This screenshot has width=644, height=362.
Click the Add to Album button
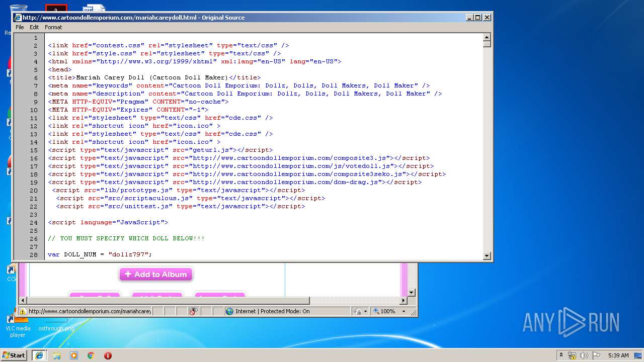(156, 274)
